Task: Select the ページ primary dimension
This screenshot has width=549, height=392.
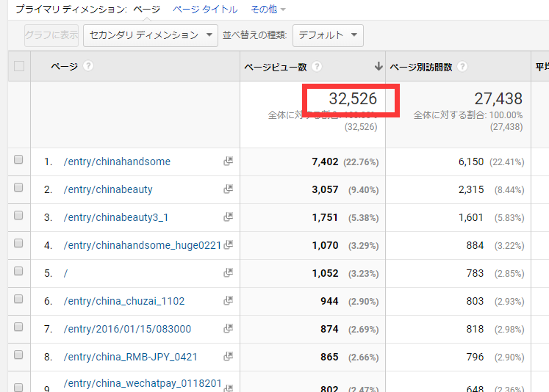Action: pos(147,10)
